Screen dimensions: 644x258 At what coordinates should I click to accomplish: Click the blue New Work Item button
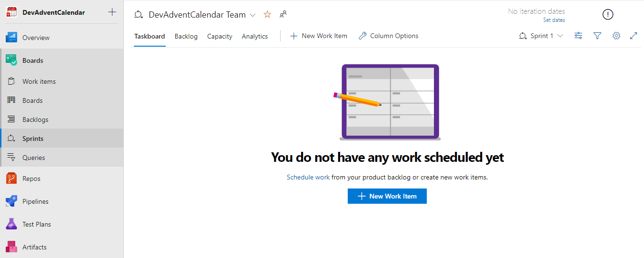(x=387, y=196)
